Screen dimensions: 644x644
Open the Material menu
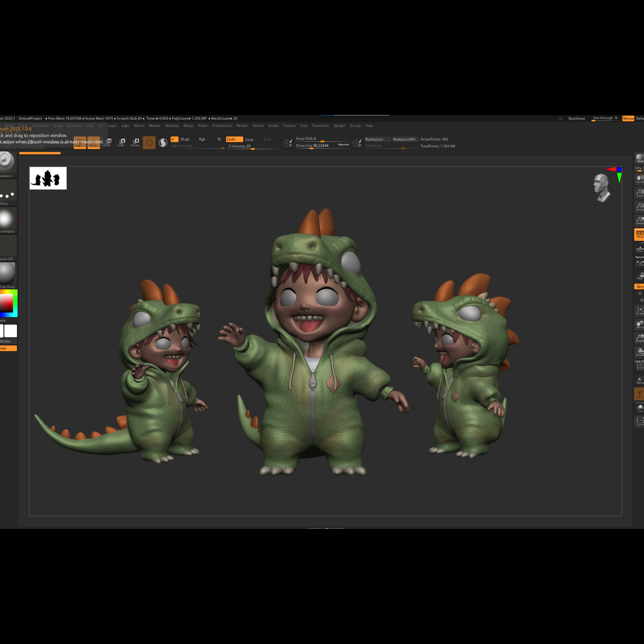coord(172,126)
